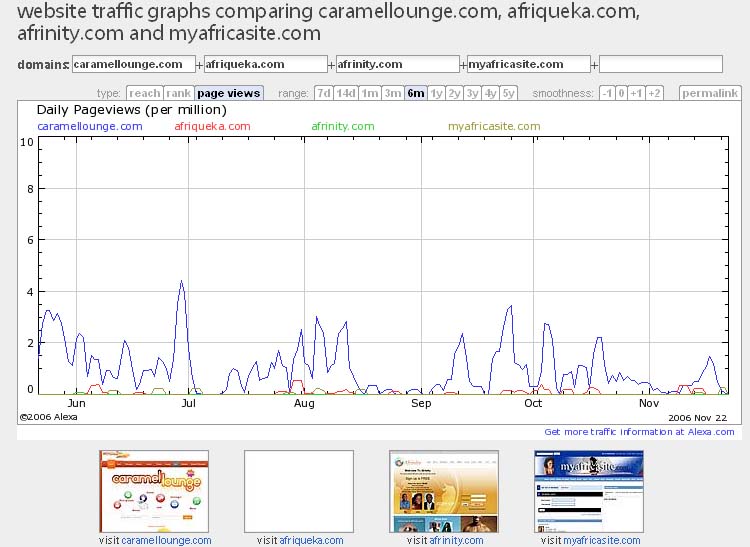Click the Daily Pageviews (per million) title

pos(132,110)
